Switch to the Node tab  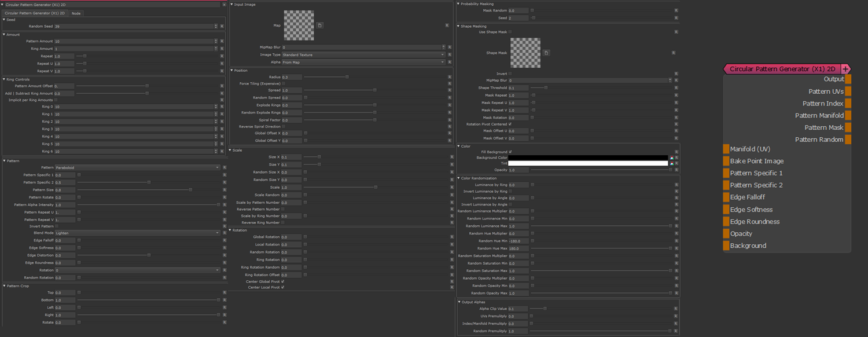[x=76, y=13]
